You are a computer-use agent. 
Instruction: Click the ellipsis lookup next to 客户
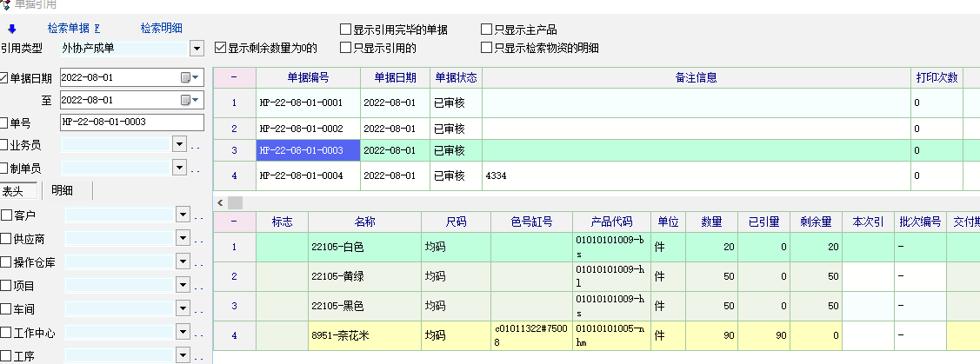(197, 215)
